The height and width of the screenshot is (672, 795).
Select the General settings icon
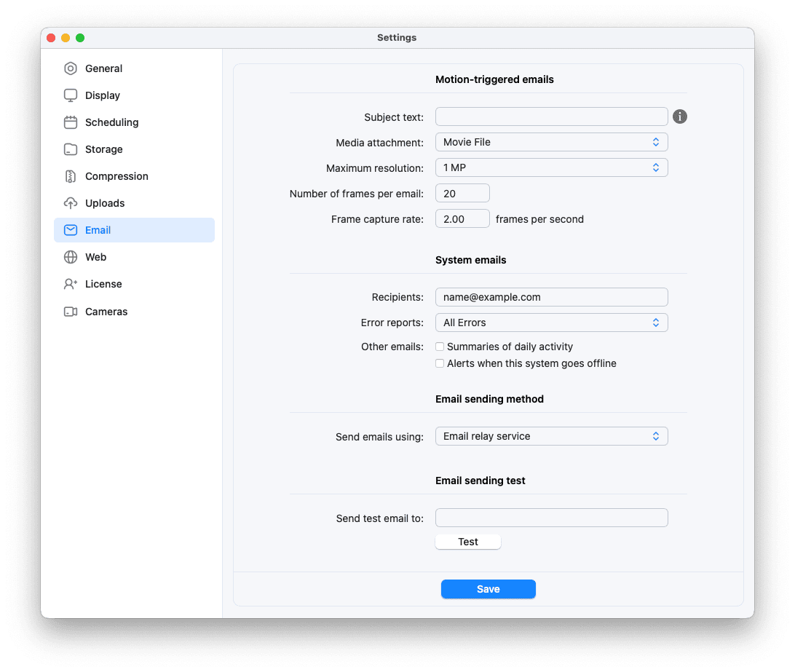pyautogui.click(x=70, y=68)
